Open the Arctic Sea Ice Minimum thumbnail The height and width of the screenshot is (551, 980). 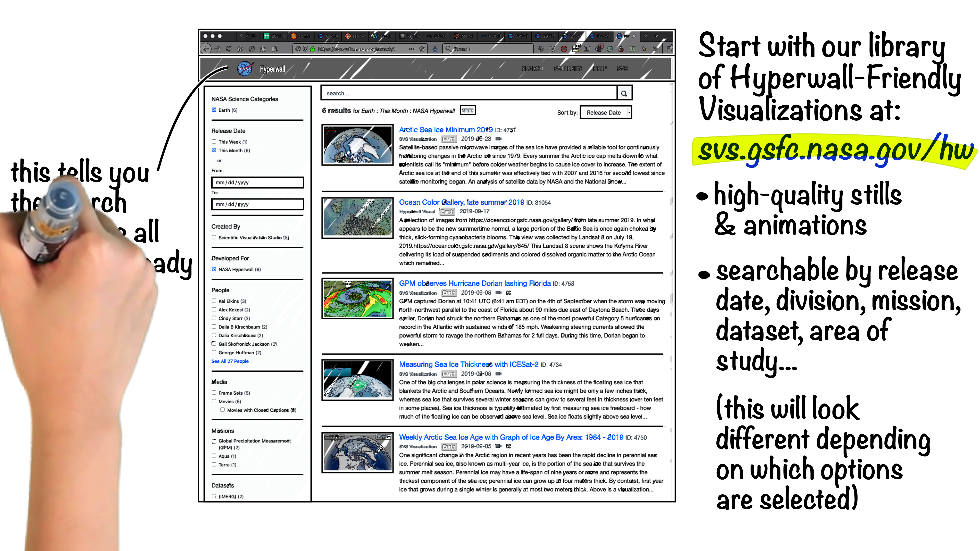tap(357, 145)
